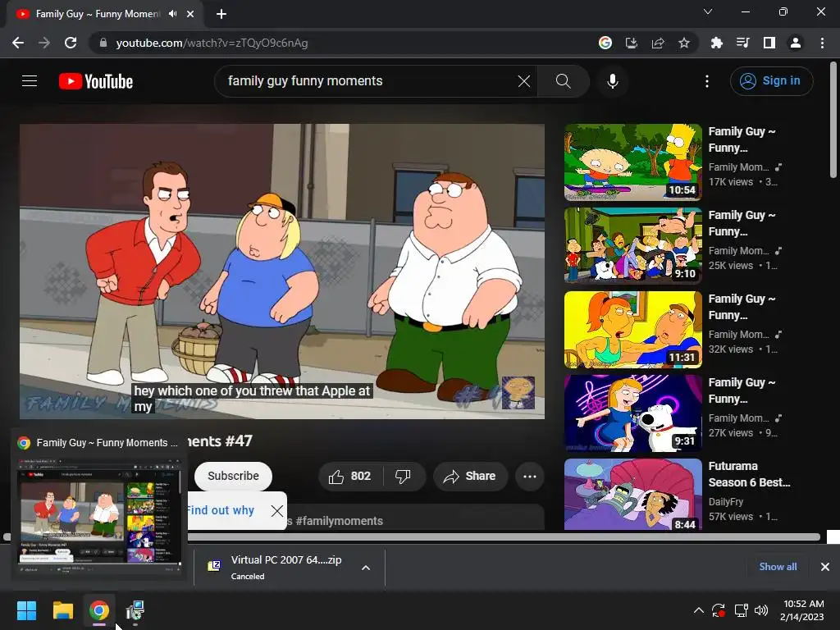The image size is (840, 630).
Task: Click the Sign in button
Action: coord(771,81)
